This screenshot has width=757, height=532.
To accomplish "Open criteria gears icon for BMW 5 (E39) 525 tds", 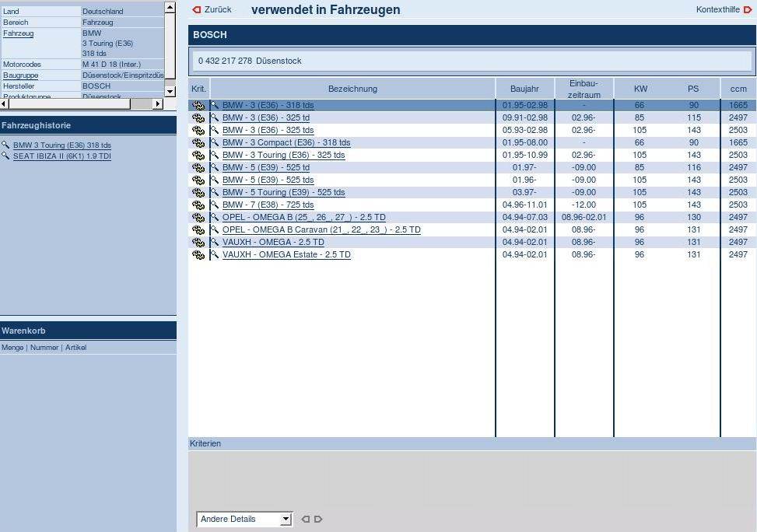I will 198,180.
